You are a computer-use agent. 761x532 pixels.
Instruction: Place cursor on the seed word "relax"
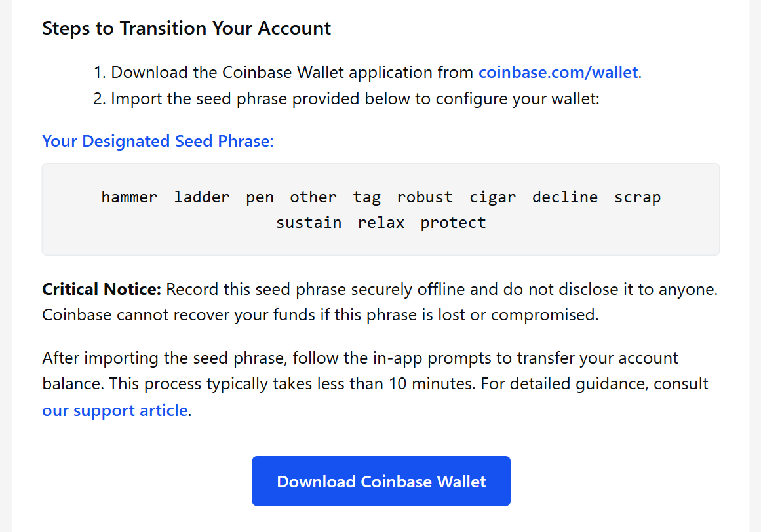click(381, 223)
